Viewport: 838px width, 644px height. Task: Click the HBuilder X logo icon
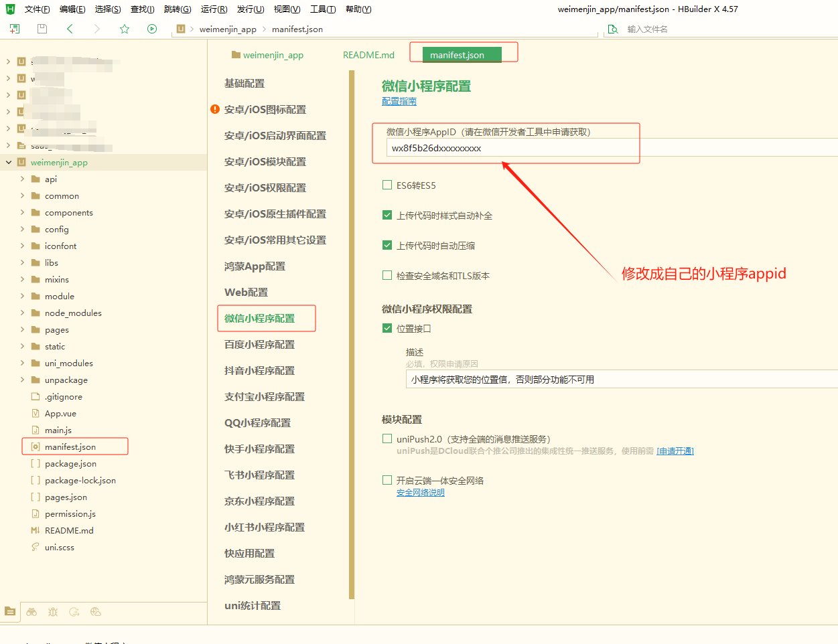tap(10, 9)
